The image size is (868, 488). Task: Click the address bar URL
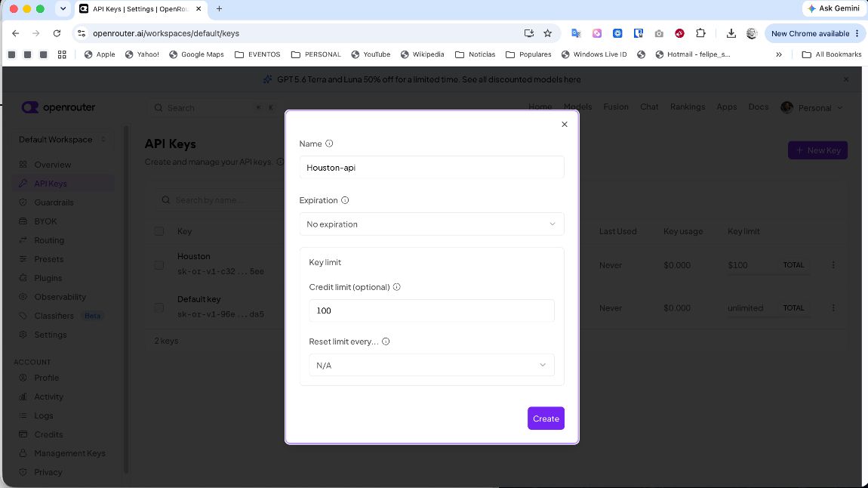pyautogui.click(x=166, y=33)
